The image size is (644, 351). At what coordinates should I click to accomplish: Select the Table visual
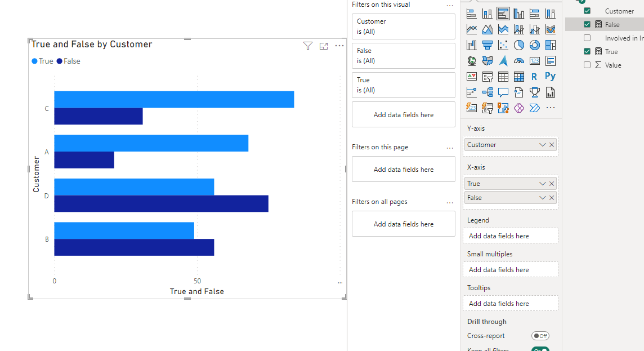tap(503, 77)
